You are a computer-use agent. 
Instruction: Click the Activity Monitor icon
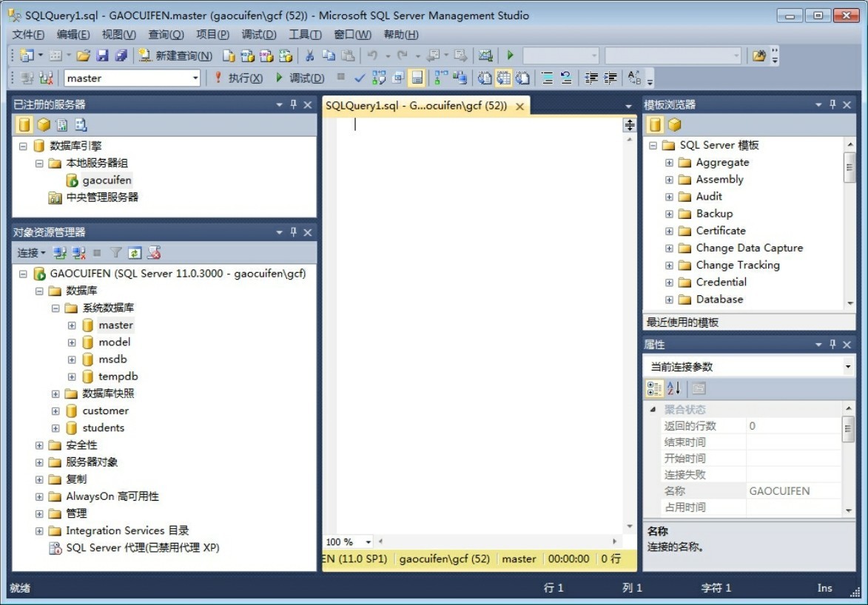[x=485, y=55]
